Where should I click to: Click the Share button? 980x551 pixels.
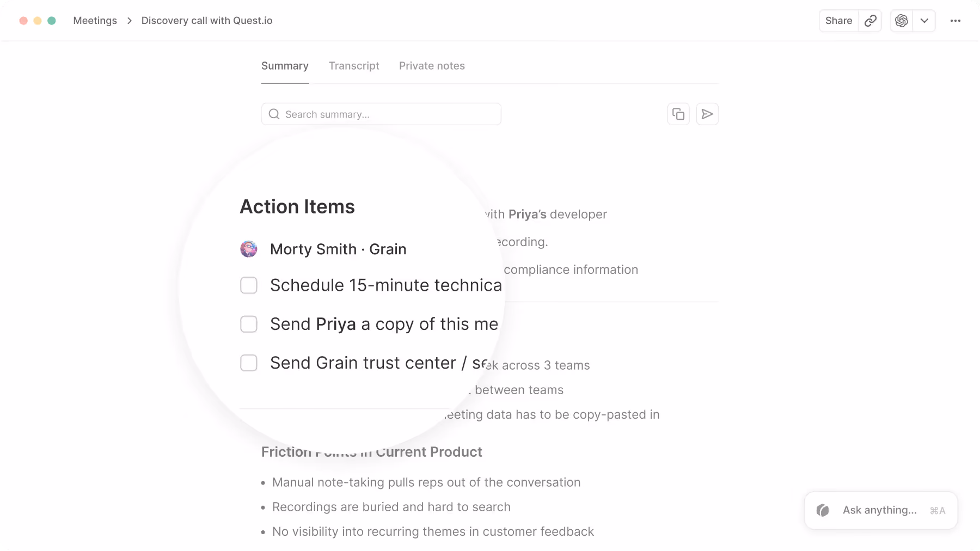pyautogui.click(x=838, y=20)
